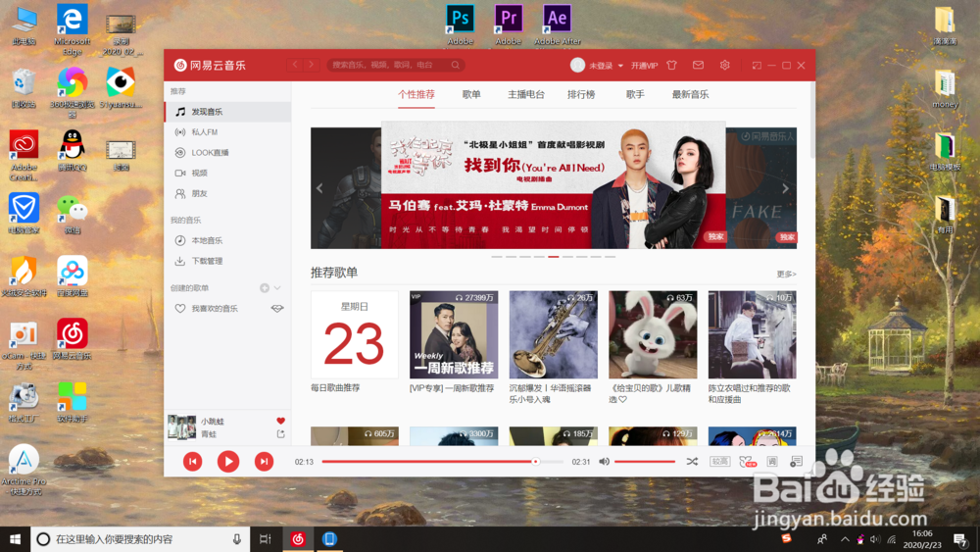The height and width of the screenshot is (552, 980).
Task: Open settings gear icon in header
Action: tap(724, 65)
